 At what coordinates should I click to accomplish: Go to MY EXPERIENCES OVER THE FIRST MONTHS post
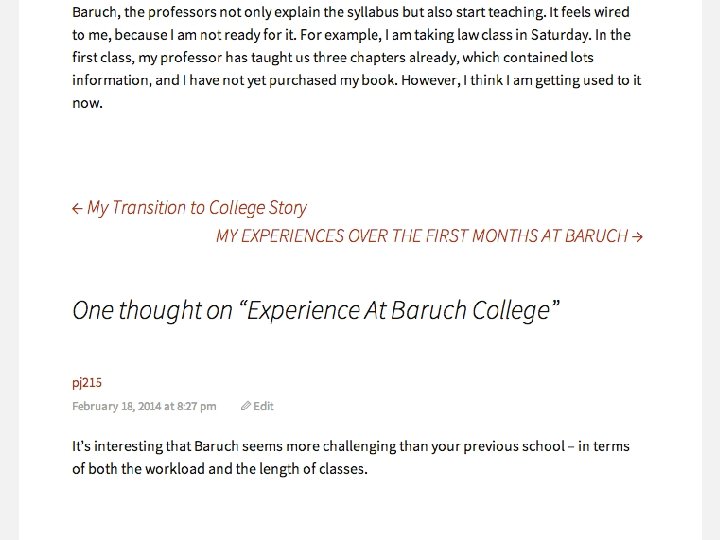(429, 236)
